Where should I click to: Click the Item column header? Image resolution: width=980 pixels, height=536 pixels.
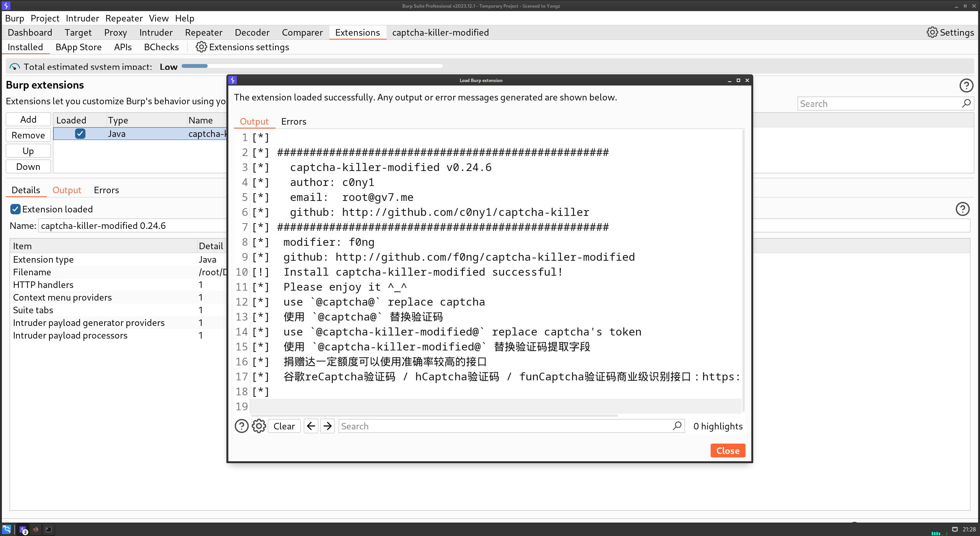103,246
